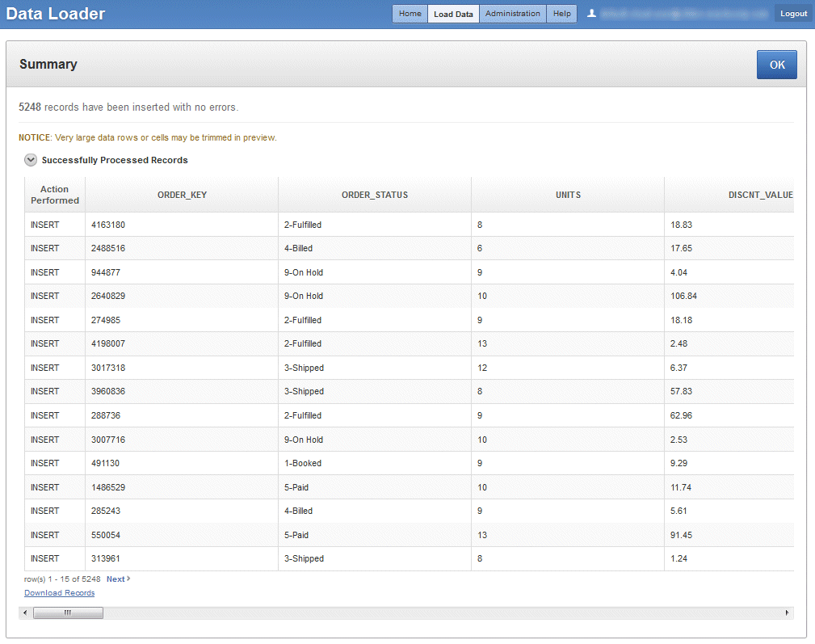Click discount value 11.74
This screenshot has height=644, width=815.
(x=729, y=487)
